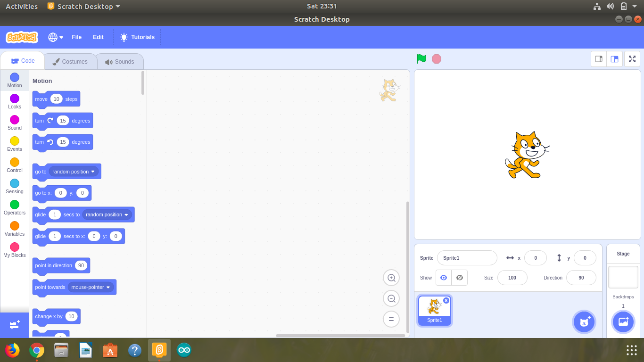The height and width of the screenshot is (362, 644).
Task: Open Tutorials
Action: coord(137,37)
